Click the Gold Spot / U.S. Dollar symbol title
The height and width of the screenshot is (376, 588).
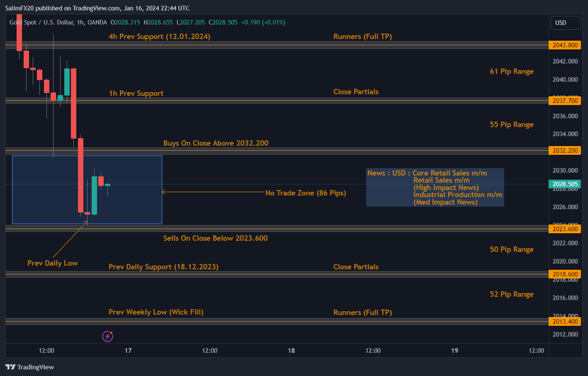click(41, 22)
